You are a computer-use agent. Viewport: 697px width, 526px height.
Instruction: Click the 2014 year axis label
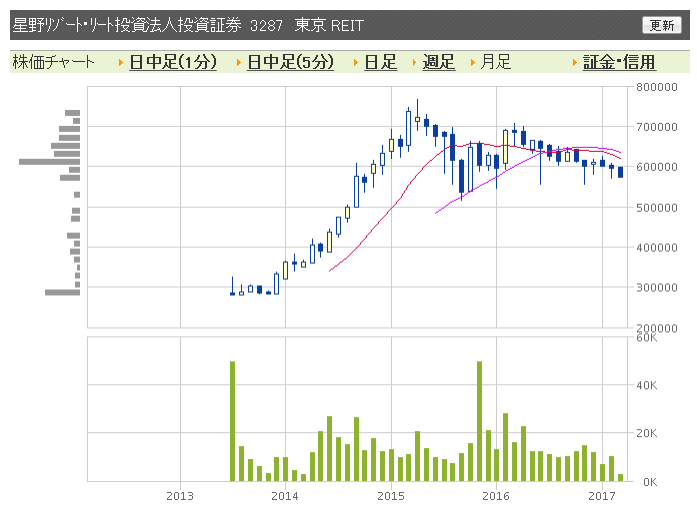(285, 496)
